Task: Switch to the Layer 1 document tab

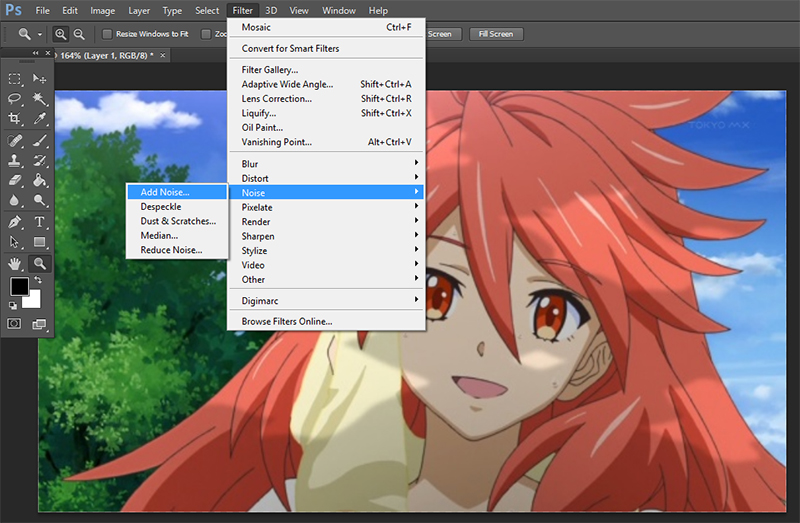Action: coord(108,54)
